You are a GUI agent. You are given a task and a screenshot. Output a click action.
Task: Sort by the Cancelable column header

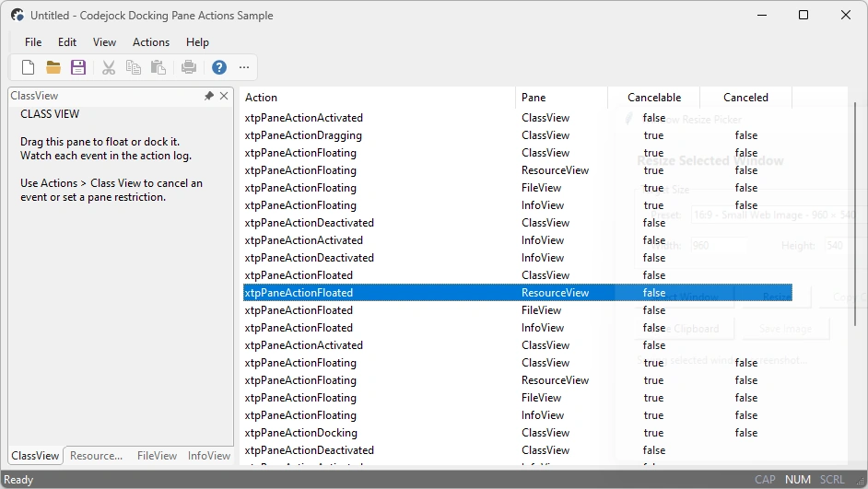[654, 98]
